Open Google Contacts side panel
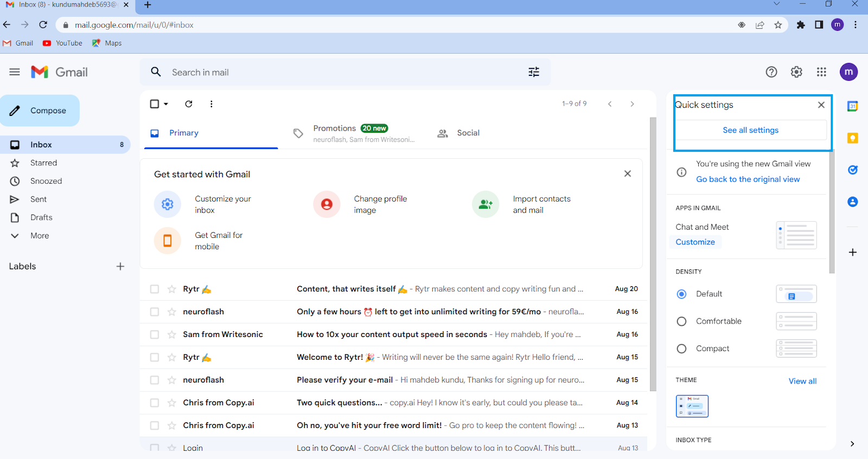The width and height of the screenshot is (868, 459). [x=852, y=202]
